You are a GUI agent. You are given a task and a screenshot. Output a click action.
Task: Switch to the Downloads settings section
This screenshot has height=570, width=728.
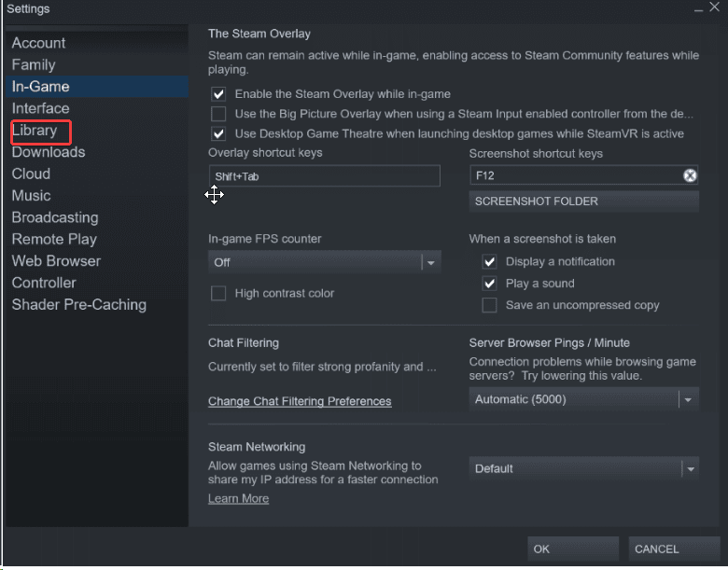pyautogui.click(x=49, y=152)
